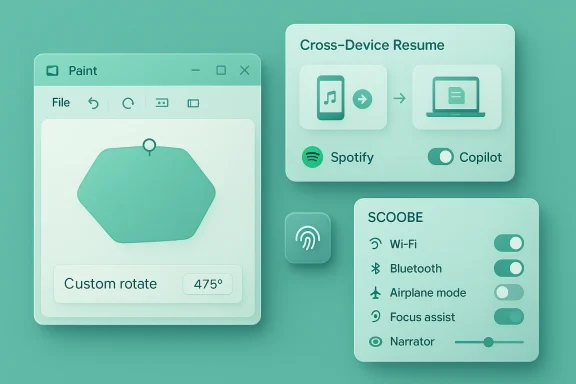The width and height of the screenshot is (576, 384).
Task: Click the 475° rotation value field
Action: [208, 284]
